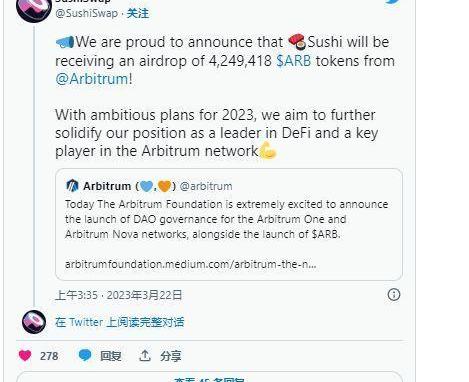
Task: Click the 分享 share label
Action: (171, 356)
